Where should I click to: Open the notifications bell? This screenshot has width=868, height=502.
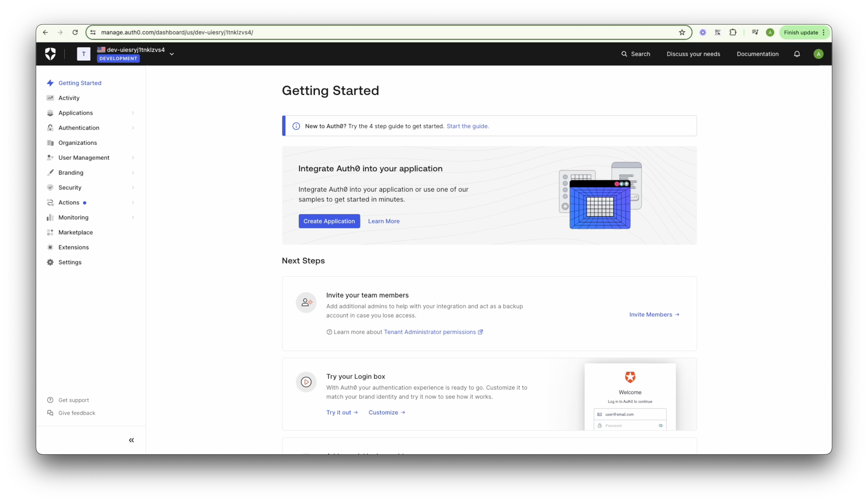click(x=797, y=54)
